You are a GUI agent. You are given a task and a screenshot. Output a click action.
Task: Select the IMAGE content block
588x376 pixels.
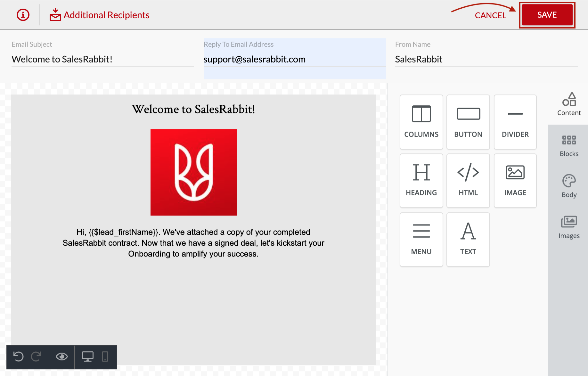coord(515,181)
